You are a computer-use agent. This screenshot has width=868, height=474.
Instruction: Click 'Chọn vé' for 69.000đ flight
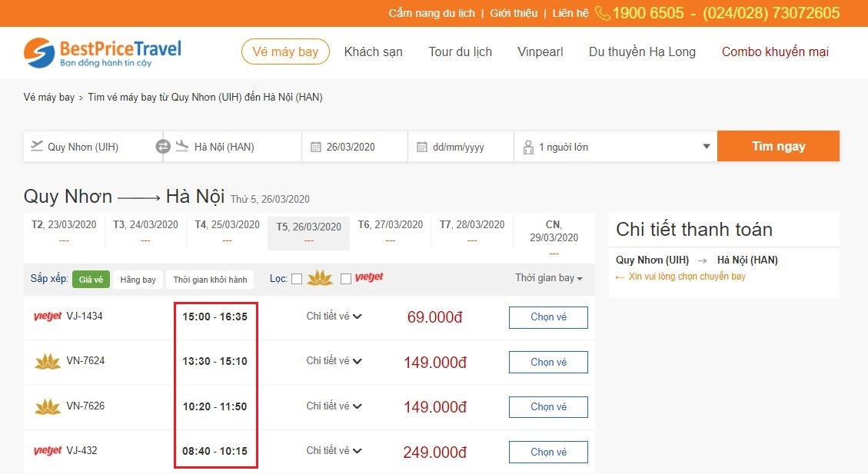point(548,317)
